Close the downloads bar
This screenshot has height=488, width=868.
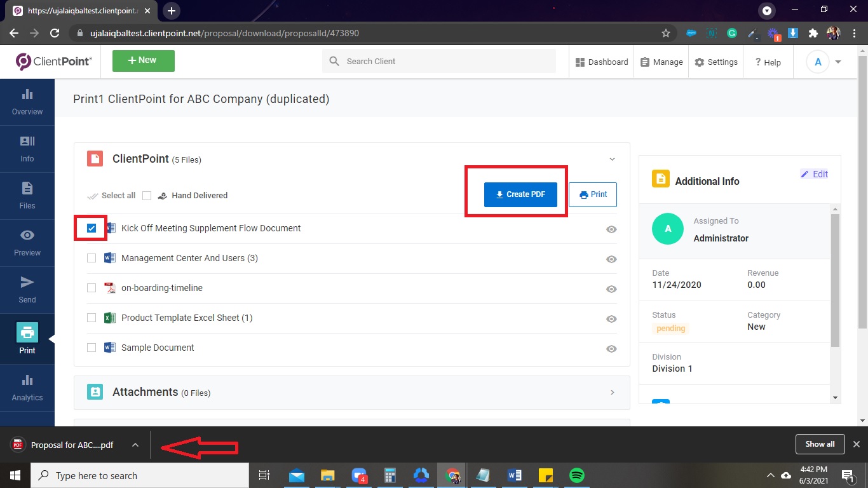[x=857, y=444]
